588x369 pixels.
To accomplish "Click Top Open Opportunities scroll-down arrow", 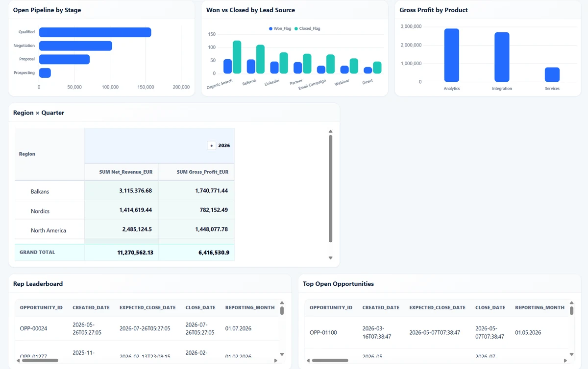I will click(571, 354).
